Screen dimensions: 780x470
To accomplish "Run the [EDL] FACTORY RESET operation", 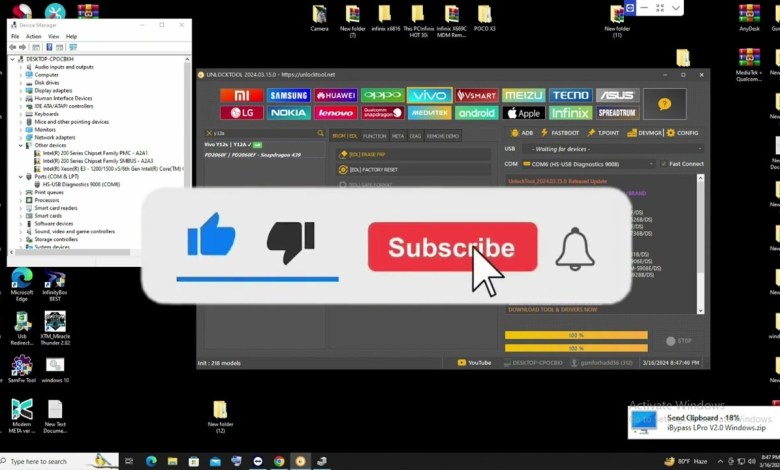I will pos(413,170).
